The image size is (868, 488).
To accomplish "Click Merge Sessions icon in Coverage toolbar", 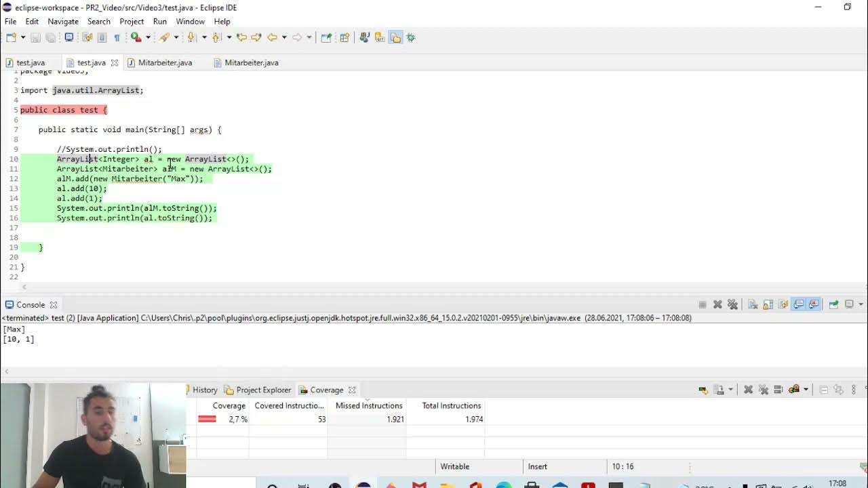I will pos(778,390).
